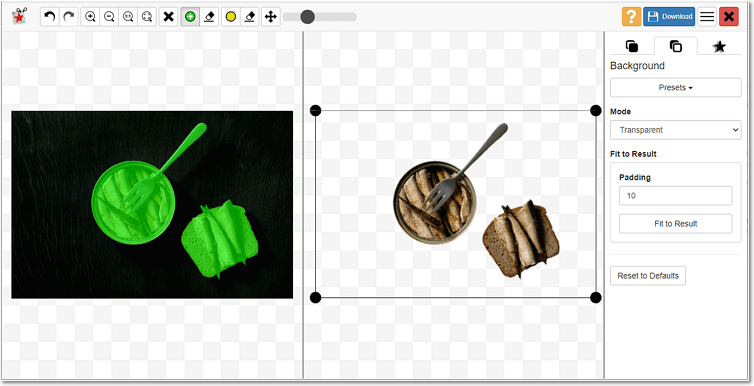Screen dimensions: 754x386
Task: Click the Padding input field
Action: [676, 196]
